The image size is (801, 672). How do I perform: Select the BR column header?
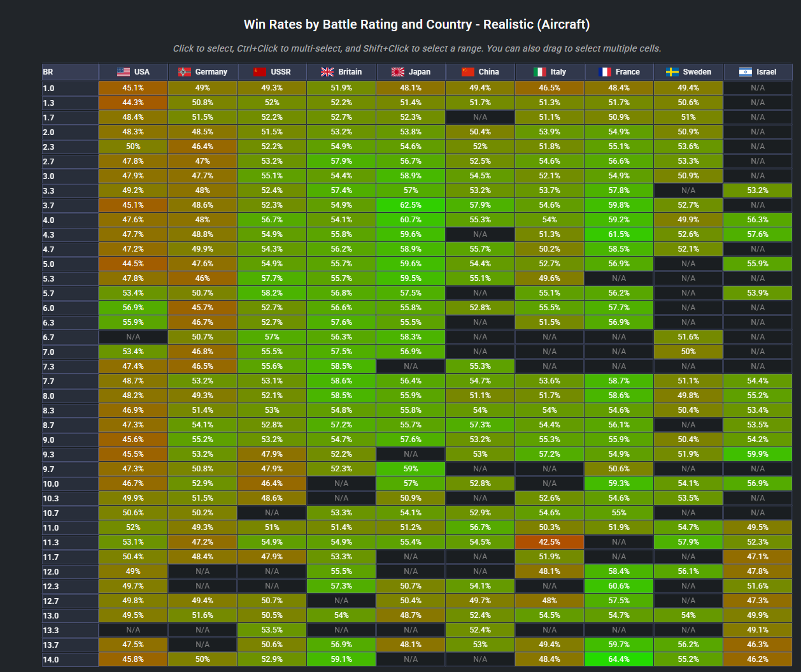[x=70, y=72]
